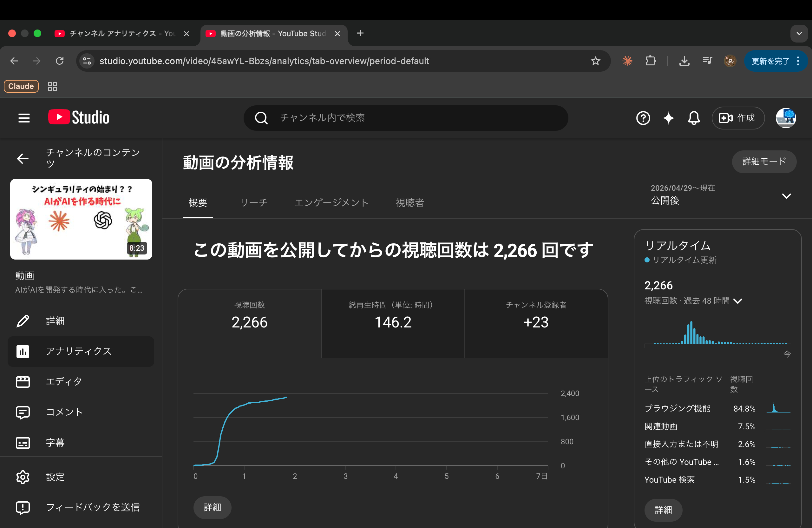The height and width of the screenshot is (528, 812).
Task: Click the ブラウジング機能 traffic source row
Action: 717,408
